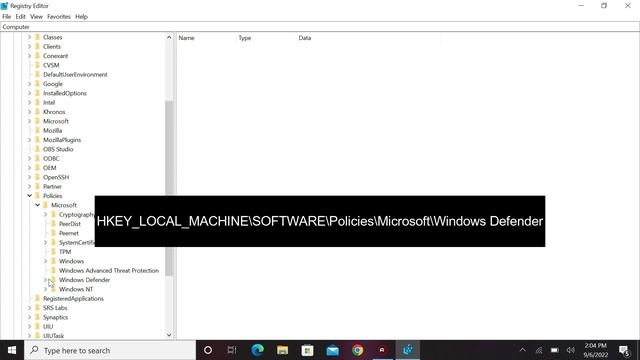Launch Microsoft Edge from taskbar

click(257, 350)
